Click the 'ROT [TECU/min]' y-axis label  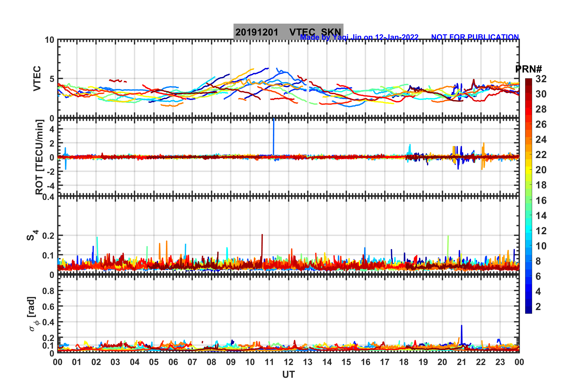point(39,157)
